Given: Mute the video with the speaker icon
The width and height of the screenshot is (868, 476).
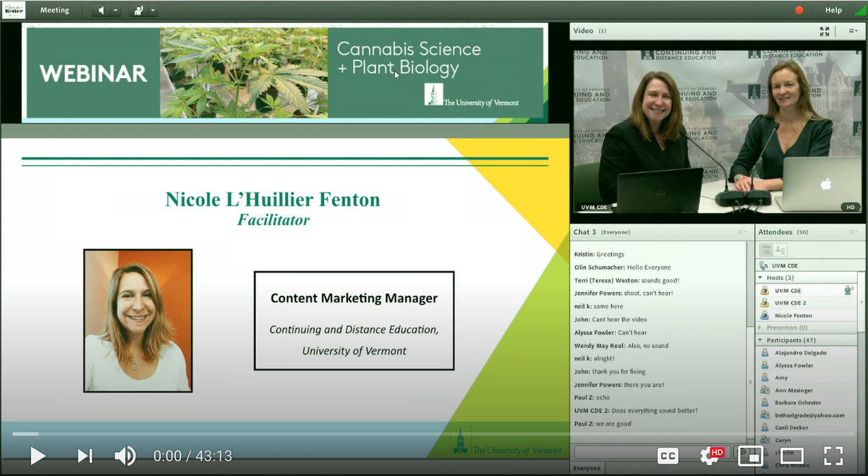Looking at the screenshot, I should (x=125, y=455).
